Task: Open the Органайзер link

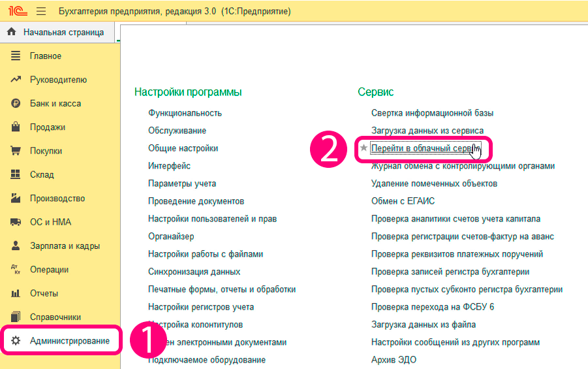Action: (171, 236)
